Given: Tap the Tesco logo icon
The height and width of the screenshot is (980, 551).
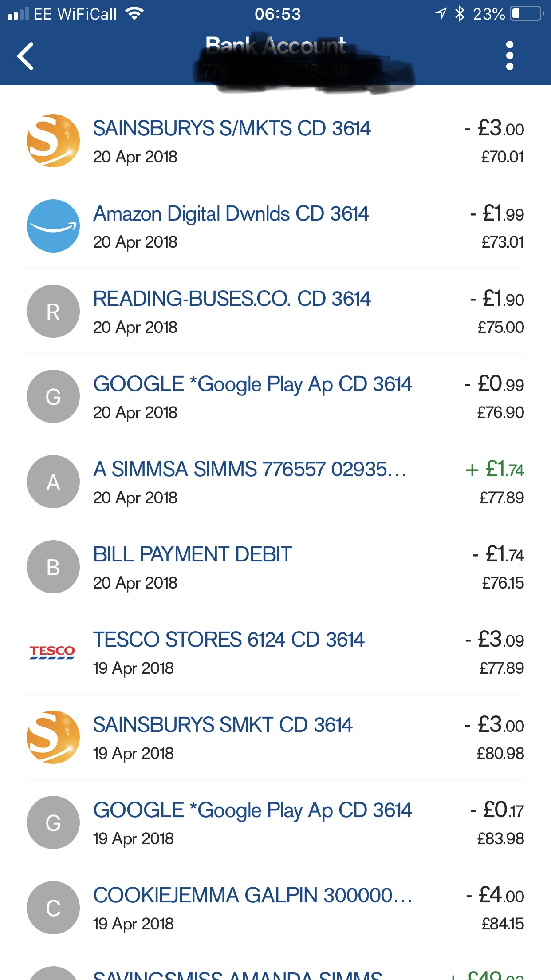Looking at the screenshot, I should point(52,652).
